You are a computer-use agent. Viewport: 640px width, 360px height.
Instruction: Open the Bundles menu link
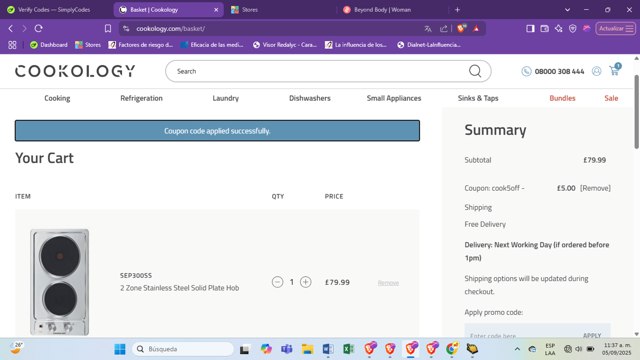[562, 98]
